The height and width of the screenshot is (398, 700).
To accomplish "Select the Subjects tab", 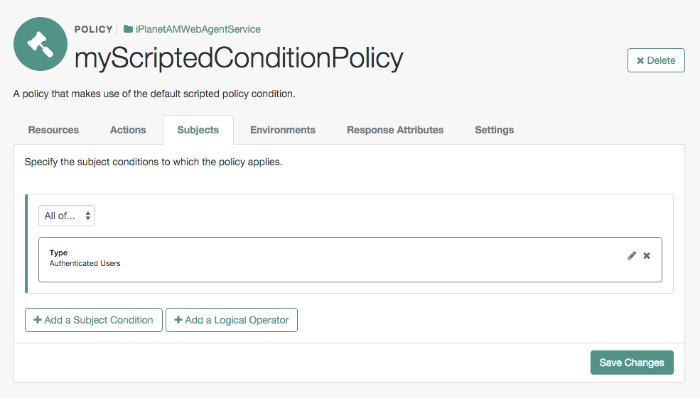I will point(198,130).
